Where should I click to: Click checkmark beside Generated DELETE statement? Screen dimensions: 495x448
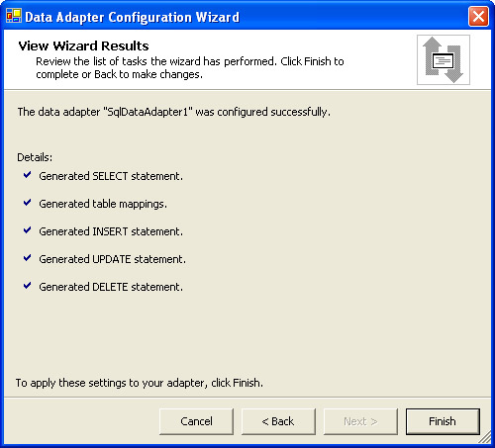[27, 286]
